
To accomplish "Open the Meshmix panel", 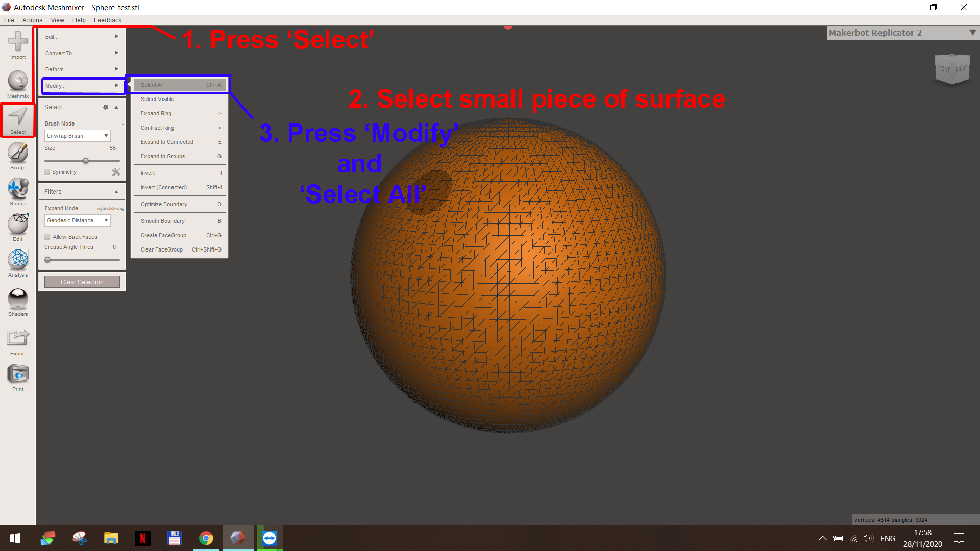I will tap(18, 84).
